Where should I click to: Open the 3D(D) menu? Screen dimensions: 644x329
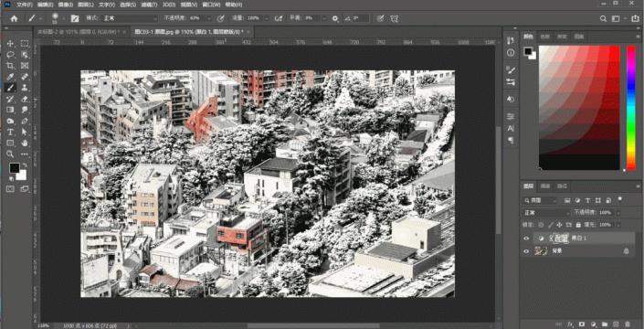click(x=168, y=5)
